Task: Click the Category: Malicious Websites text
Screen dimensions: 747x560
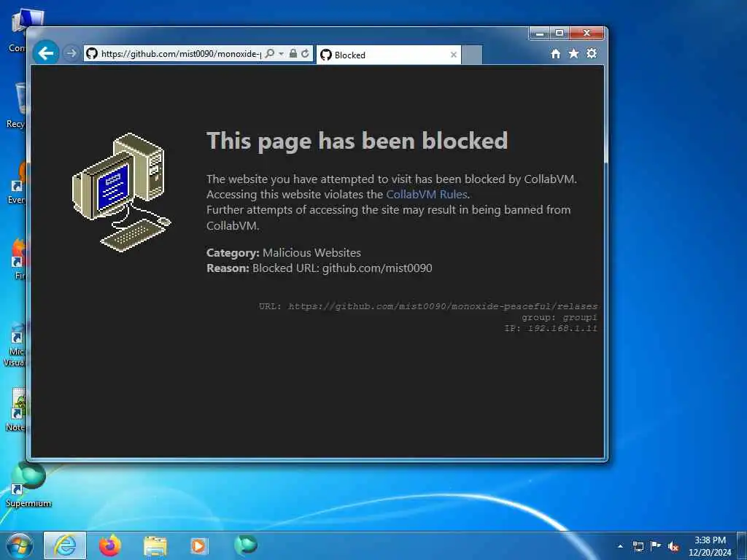Action: [284, 252]
